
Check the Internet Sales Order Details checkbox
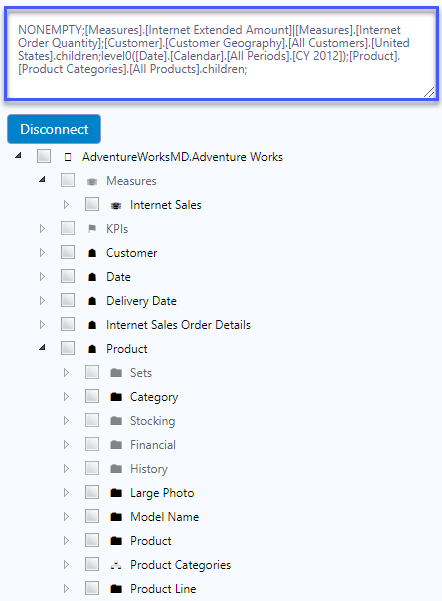point(68,324)
